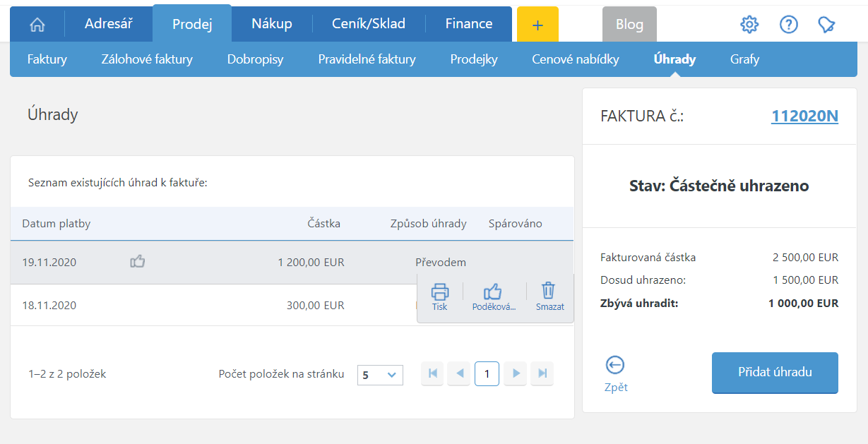
Task: Open the Grafy submenu tab
Action: coord(744,59)
